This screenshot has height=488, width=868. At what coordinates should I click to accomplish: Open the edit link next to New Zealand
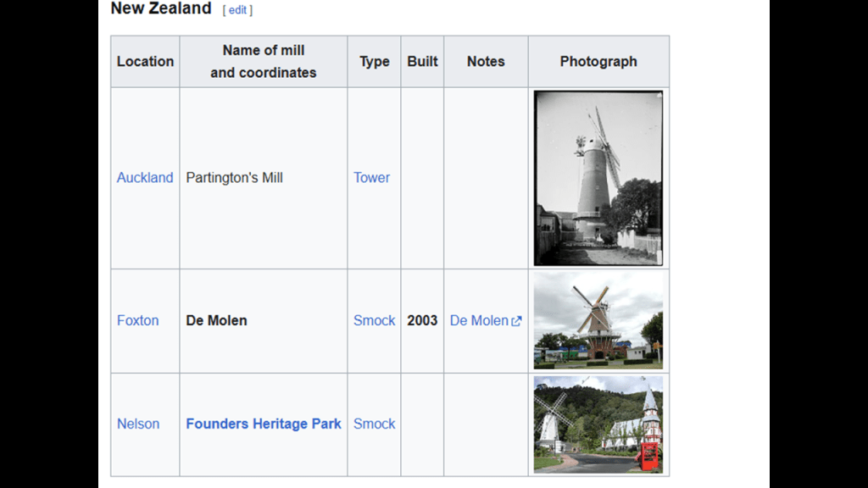pos(237,10)
